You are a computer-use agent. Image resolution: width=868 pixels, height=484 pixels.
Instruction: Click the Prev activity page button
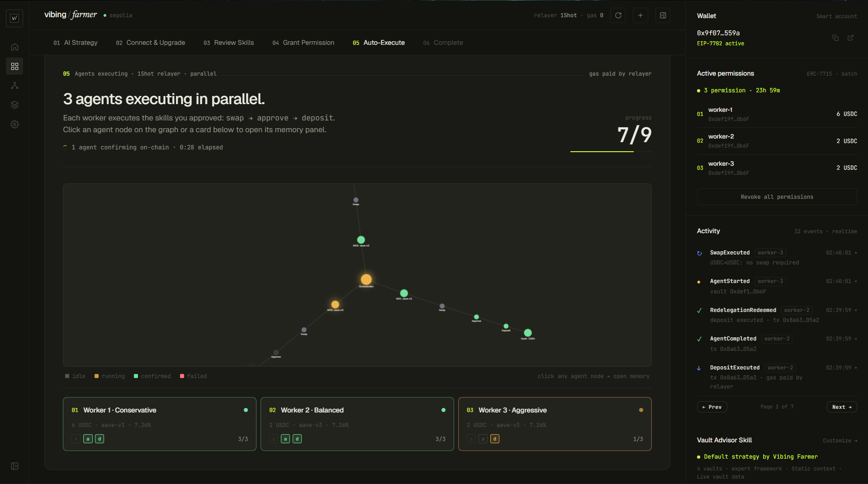point(712,407)
